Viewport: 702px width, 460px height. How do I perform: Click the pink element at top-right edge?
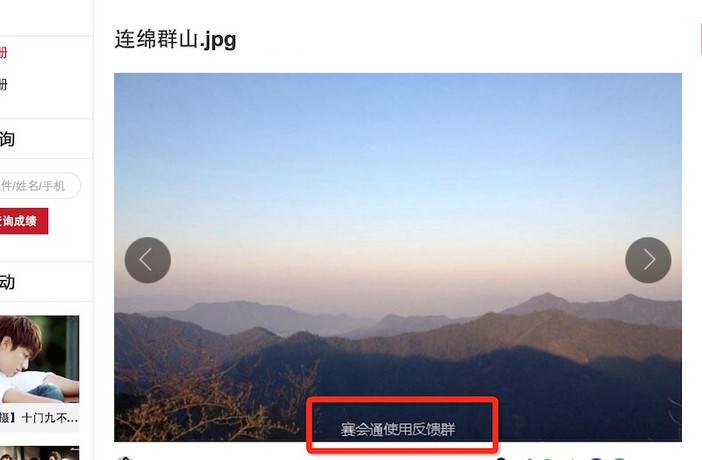click(x=700, y=39)
